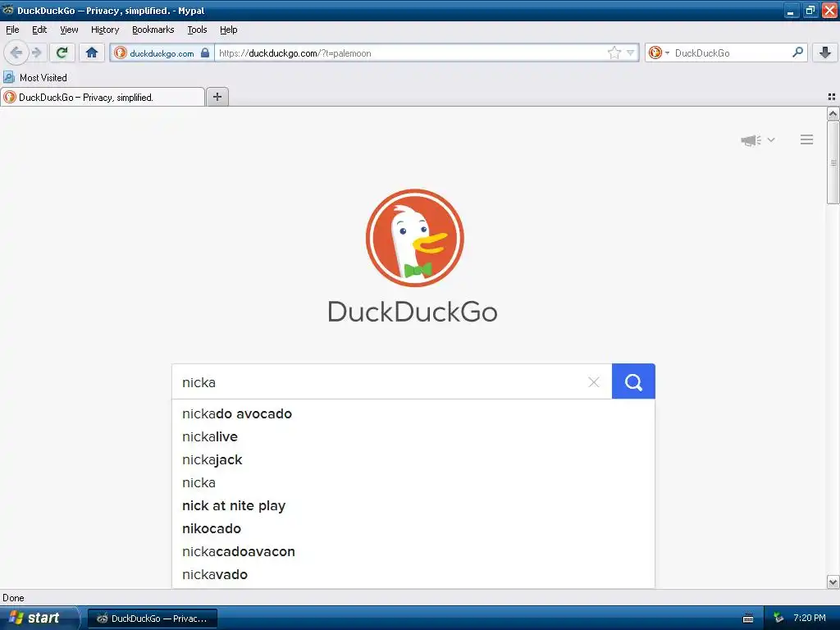Click the Done status bar text
Screen dimensions: 840x630
click(13, 598)
